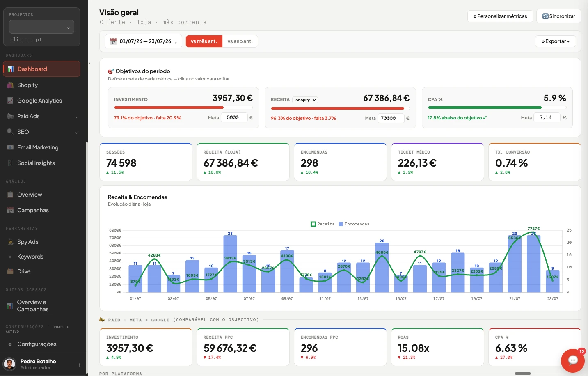Click the Encomendas 298 card
The width and height of the screenshot is (588, 376).
(x=341, y=162)
